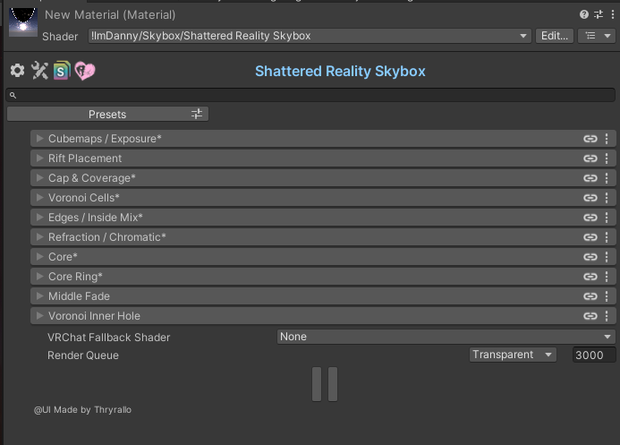Click the preset sliders icon in header
The height and width of the screenshot is (445, 620).
[599, 15]
